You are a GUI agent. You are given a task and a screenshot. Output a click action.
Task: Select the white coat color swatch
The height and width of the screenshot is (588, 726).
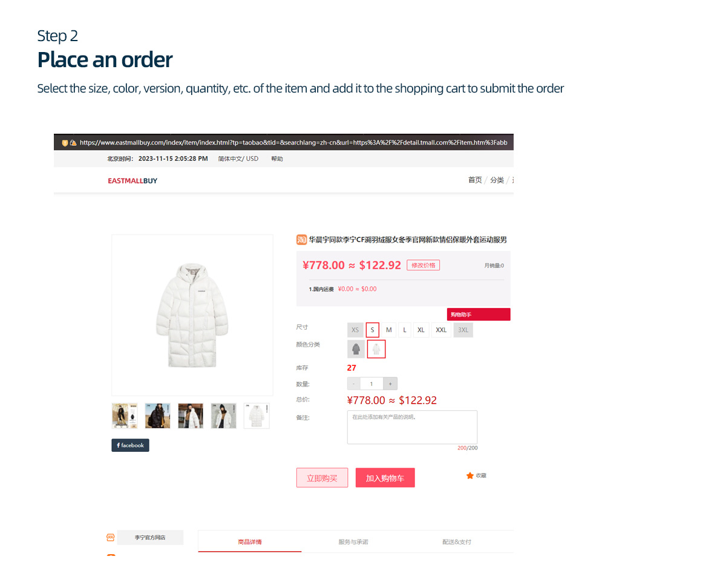click(x=376, y=349)
